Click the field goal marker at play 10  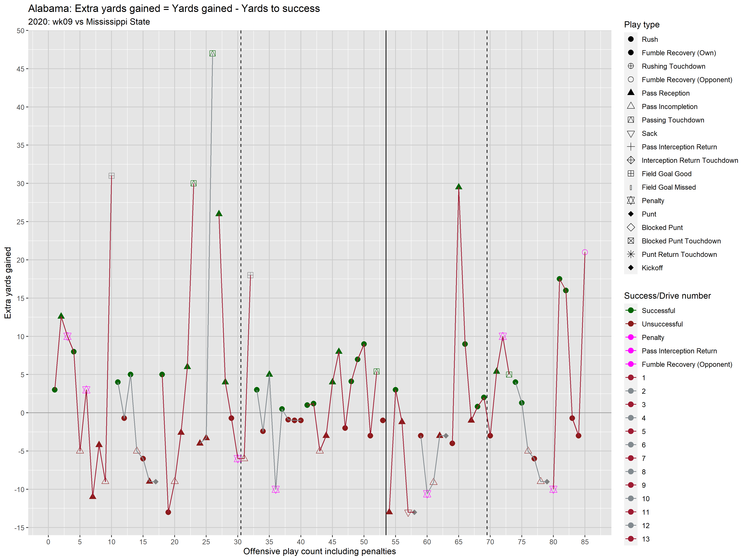click(x=111, y=175)
